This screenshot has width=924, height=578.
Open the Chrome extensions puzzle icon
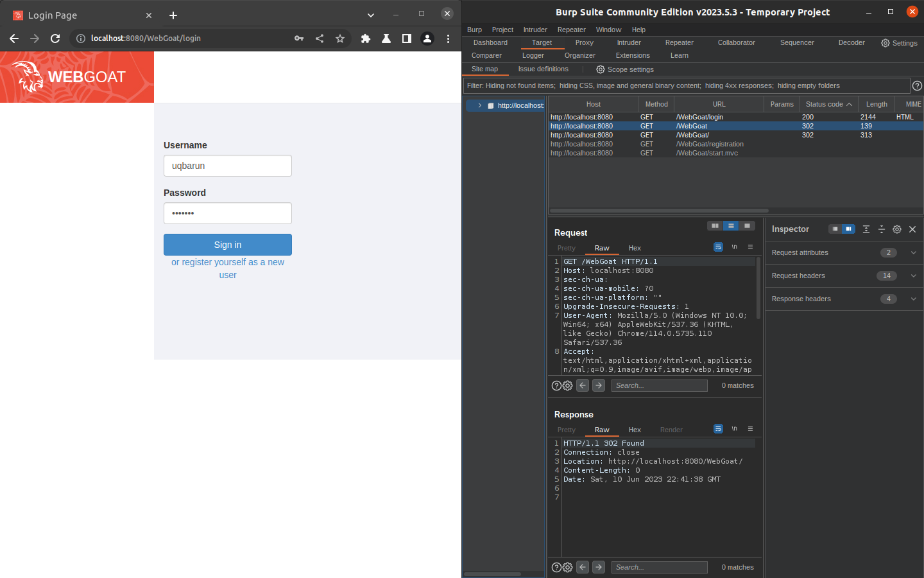point(366,39)
